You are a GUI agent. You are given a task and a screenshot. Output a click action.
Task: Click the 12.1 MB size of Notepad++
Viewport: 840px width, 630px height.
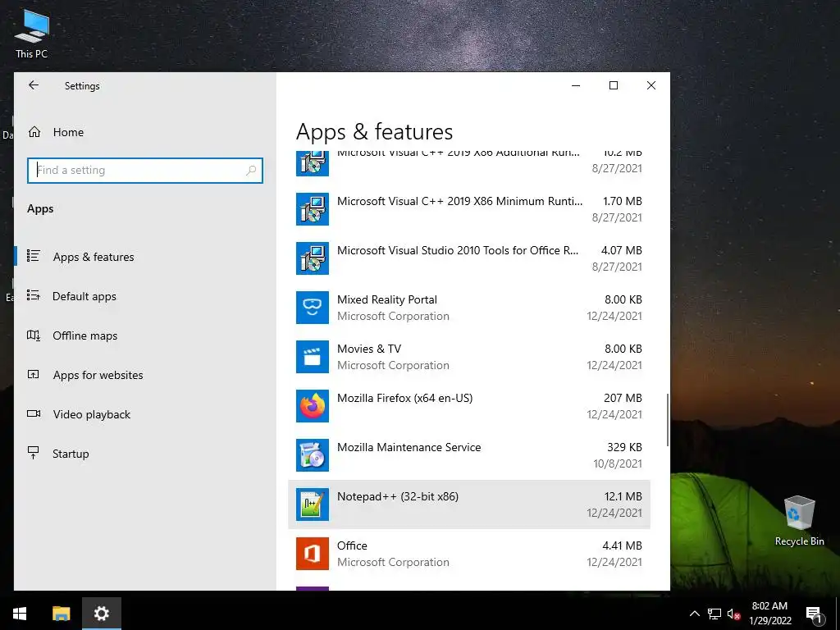click(623, 496)
